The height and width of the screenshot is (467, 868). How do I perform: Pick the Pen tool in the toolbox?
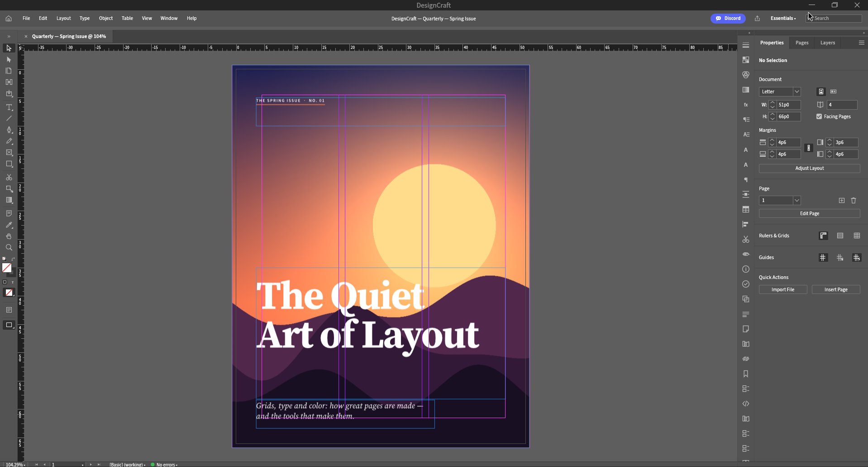pos(9,130)
